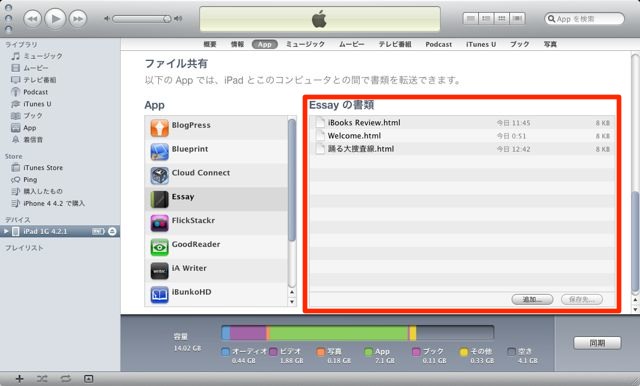This screenshot has height=386, width=640.
Task: Toggle repeat in the bottom bar
Action: tap(65, 379)
